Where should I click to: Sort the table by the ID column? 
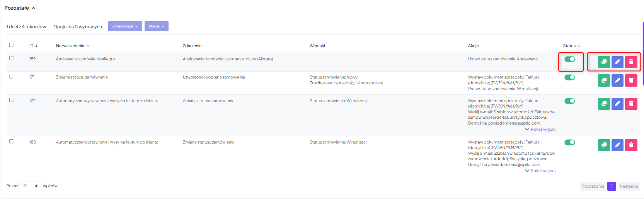(x=34, y=46)
